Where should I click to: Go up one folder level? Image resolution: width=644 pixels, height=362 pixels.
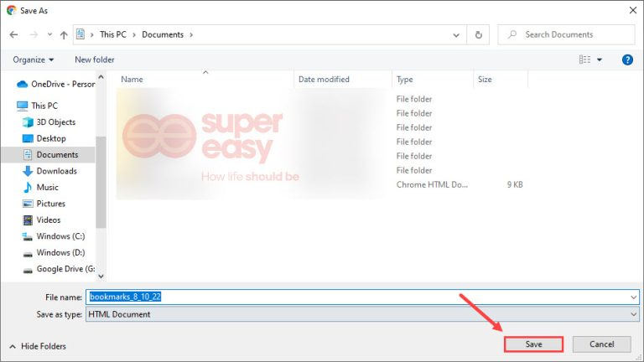pyautogui.click(x=64, y=35)
